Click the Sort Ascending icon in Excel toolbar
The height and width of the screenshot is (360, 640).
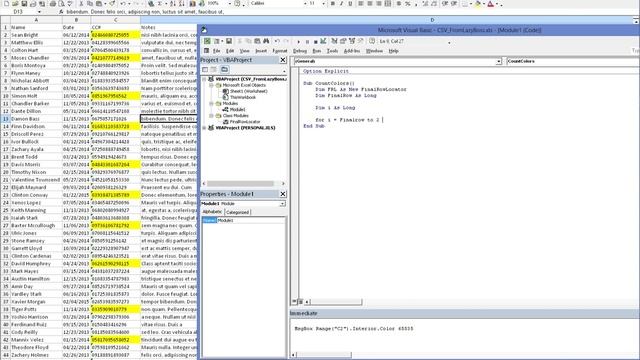click(173, 4)
